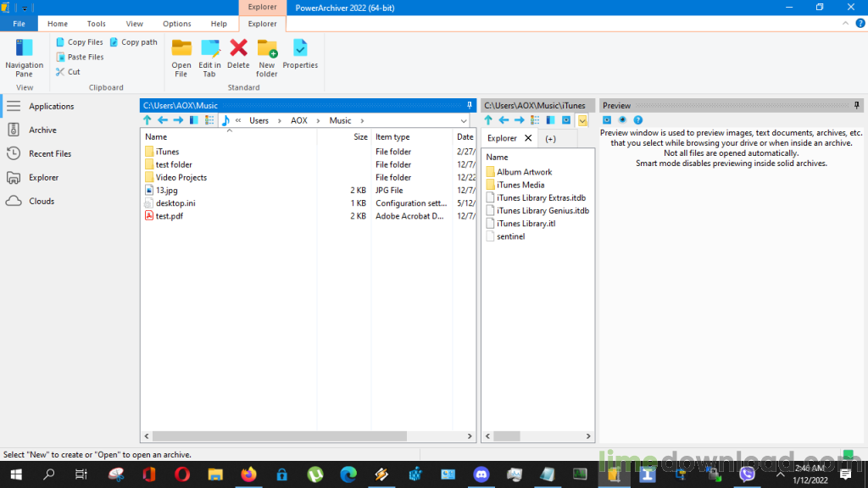Create a New folder from the ribbon
This screenshot has height=488, width=868.
click(x=267, y=57)
